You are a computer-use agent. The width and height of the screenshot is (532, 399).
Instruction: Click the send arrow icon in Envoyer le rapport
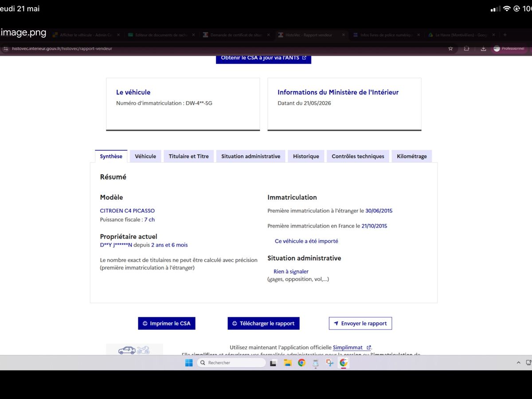[336, 324]
